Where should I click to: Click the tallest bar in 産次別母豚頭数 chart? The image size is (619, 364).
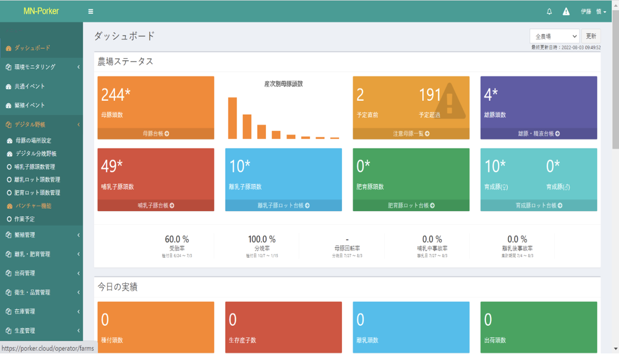[x=233, y=118]
